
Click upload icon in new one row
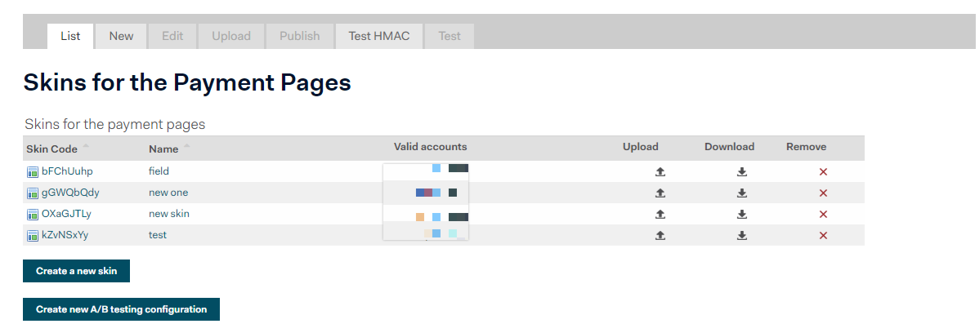coord(660,193)
